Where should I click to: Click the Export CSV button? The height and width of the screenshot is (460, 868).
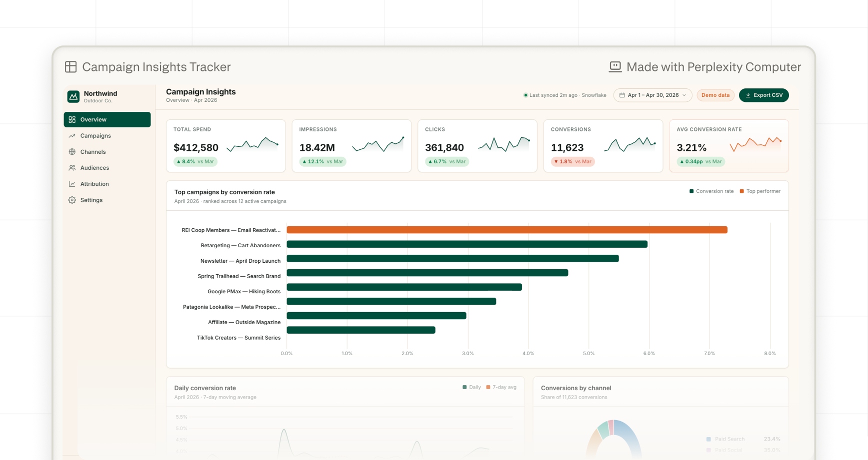tap(764, 95)
